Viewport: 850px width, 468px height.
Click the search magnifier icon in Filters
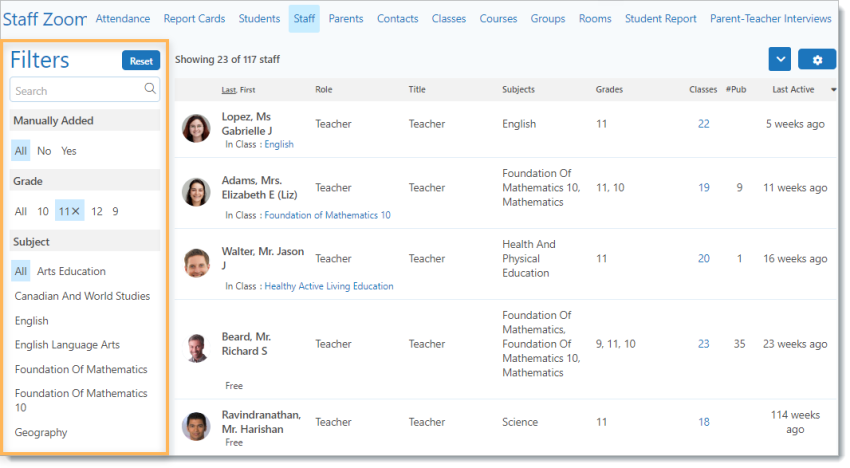coord(150,89)
